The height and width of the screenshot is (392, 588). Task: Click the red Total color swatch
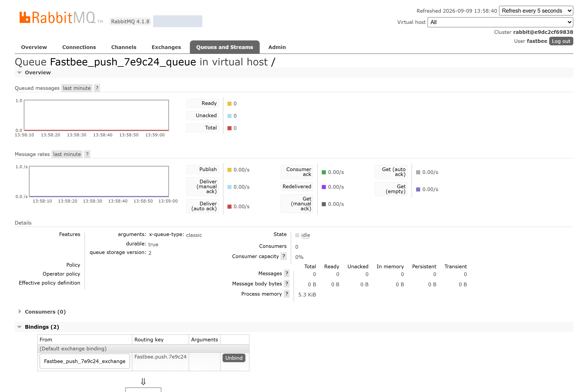[x=229, y=128]
